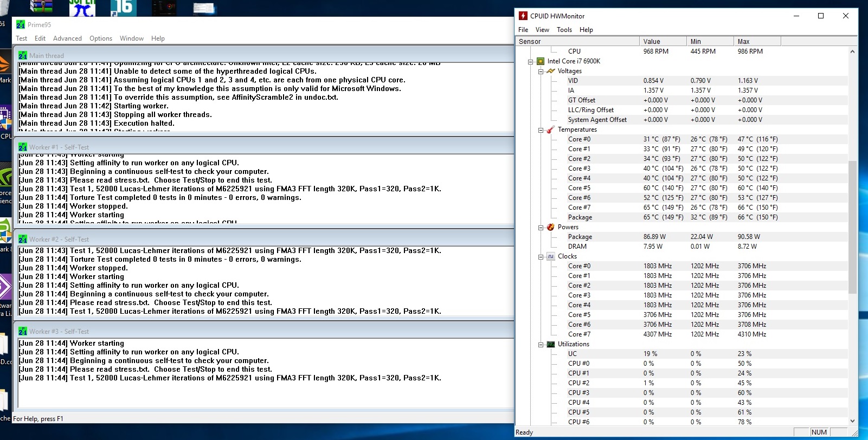Click the NUM indicator in status bar
Screen dimensions: 868x440
coord(819,432)
